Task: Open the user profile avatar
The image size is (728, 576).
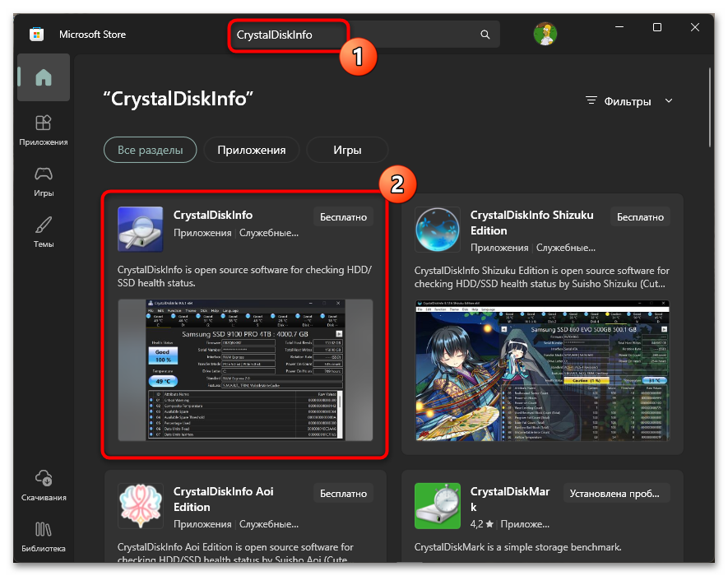Action: tap(545, 34)
